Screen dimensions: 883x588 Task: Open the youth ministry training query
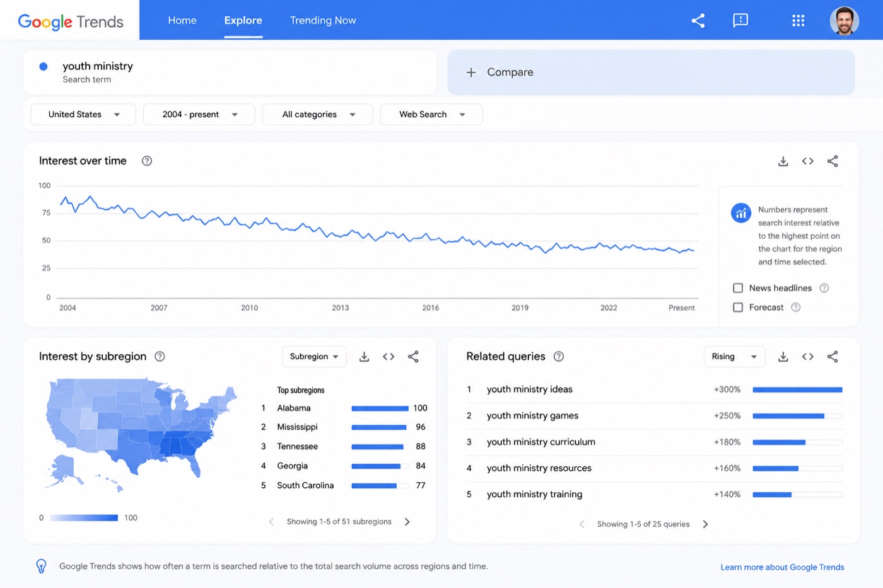(x=534, y=495)
